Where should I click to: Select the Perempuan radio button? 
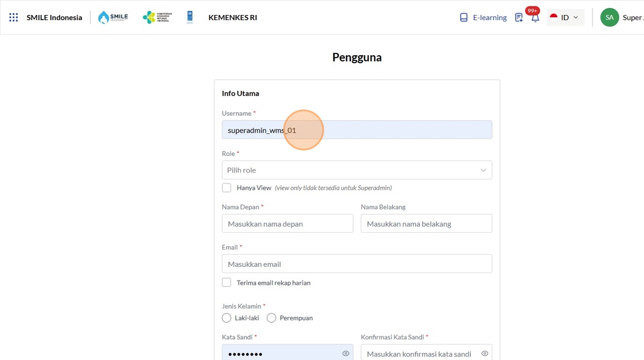coord(271,317)
